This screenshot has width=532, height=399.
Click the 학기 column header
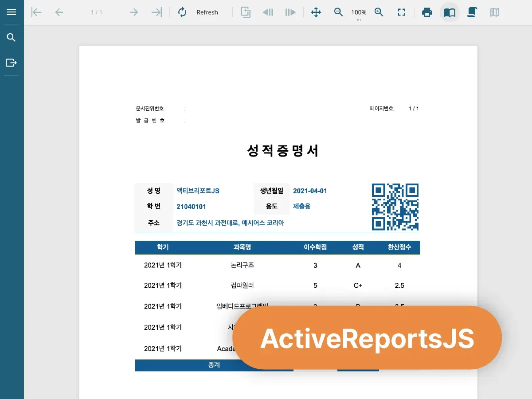163,247
